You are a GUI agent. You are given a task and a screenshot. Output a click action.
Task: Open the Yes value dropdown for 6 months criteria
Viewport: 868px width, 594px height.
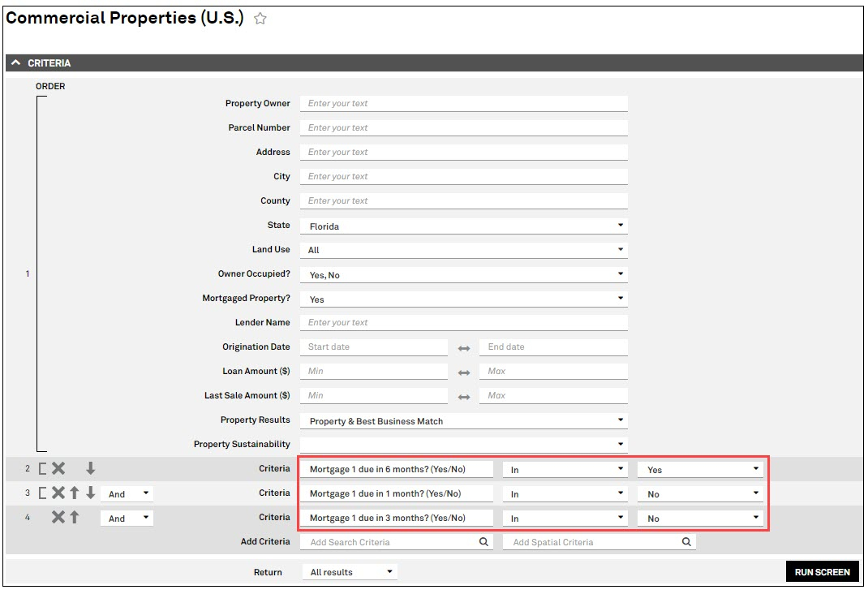[700, 469]
